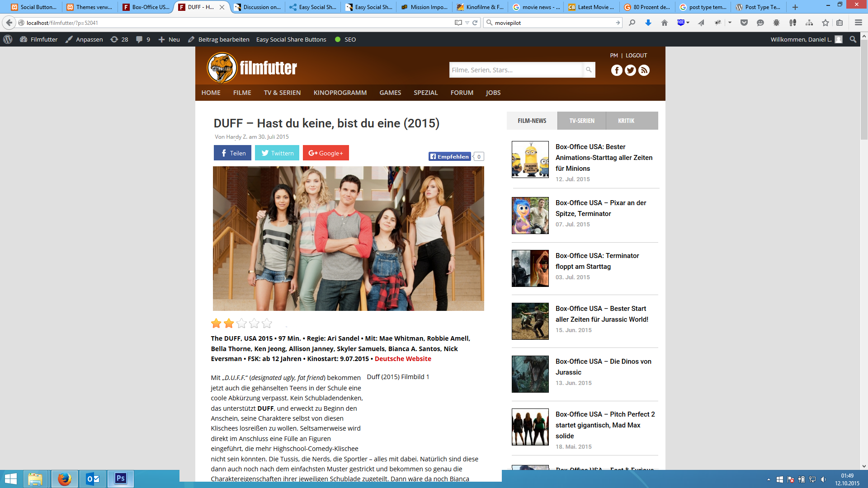The height and width of the screenshot is (488, 868).
Task: Open Filmfutter RSS feed icon
Action: tap(644, 70)
